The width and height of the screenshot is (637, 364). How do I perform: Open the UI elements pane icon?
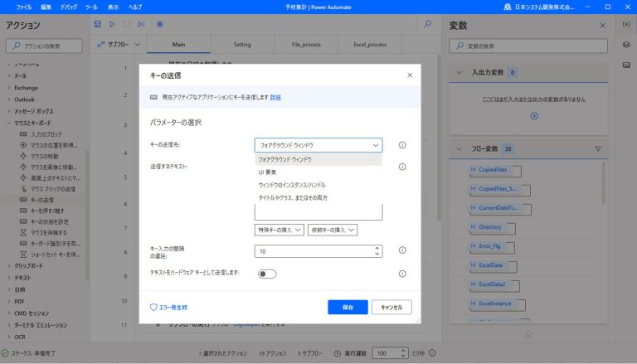[626, 45]
